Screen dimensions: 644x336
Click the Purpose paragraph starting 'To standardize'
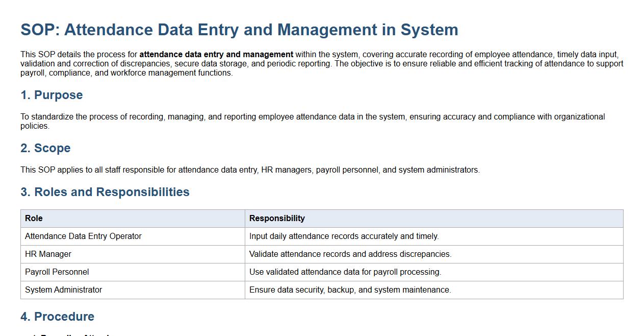coord(312,117)
